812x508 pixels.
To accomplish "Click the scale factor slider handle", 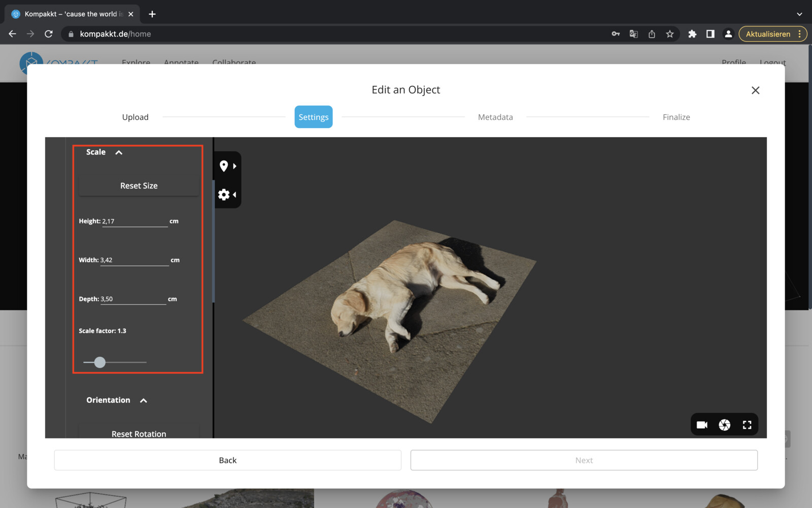I will 100,362.
